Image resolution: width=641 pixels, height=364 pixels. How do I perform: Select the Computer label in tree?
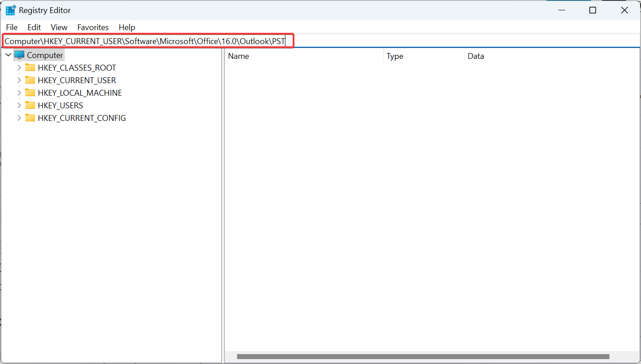(45, 55)
